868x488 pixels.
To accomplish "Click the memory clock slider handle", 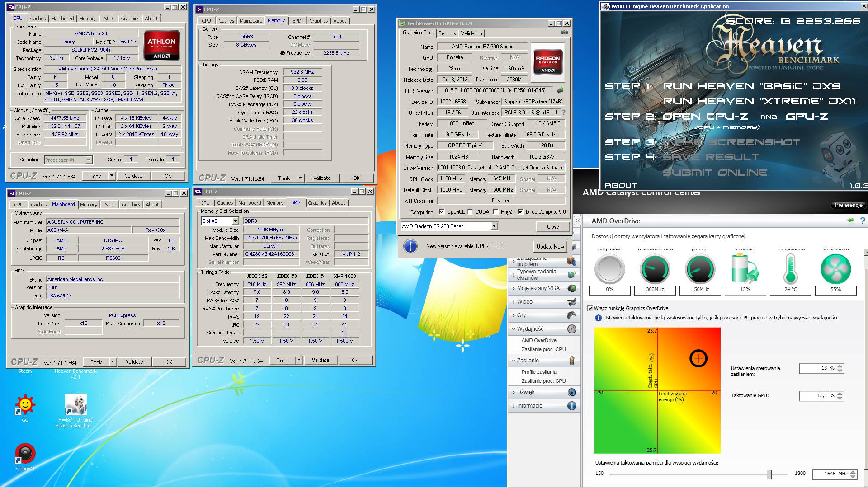I will (769, 474).
